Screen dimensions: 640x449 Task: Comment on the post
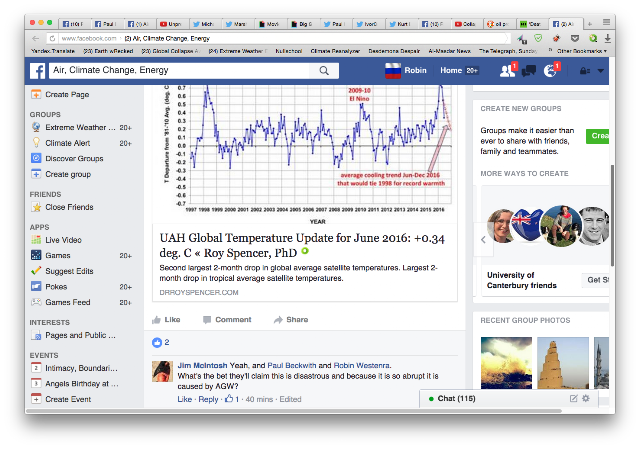pos(227,320)
